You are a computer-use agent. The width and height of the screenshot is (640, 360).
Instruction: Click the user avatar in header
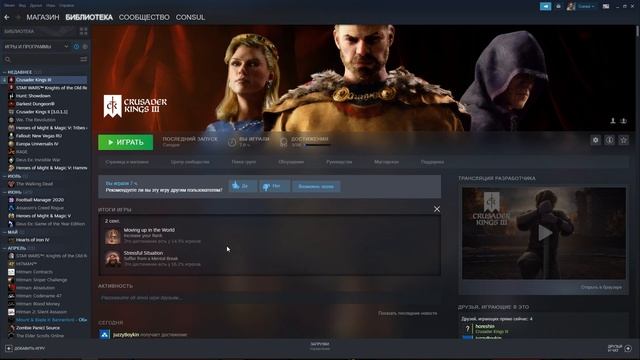coord(571,6)
